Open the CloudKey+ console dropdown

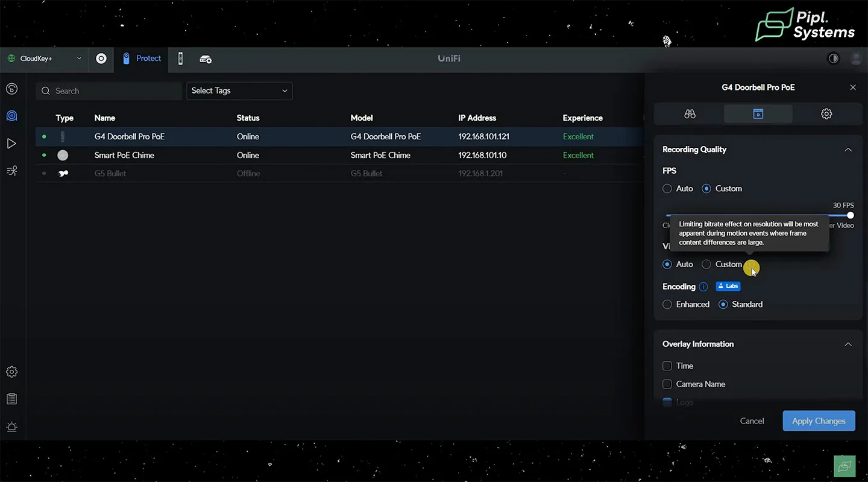point(44,59)
